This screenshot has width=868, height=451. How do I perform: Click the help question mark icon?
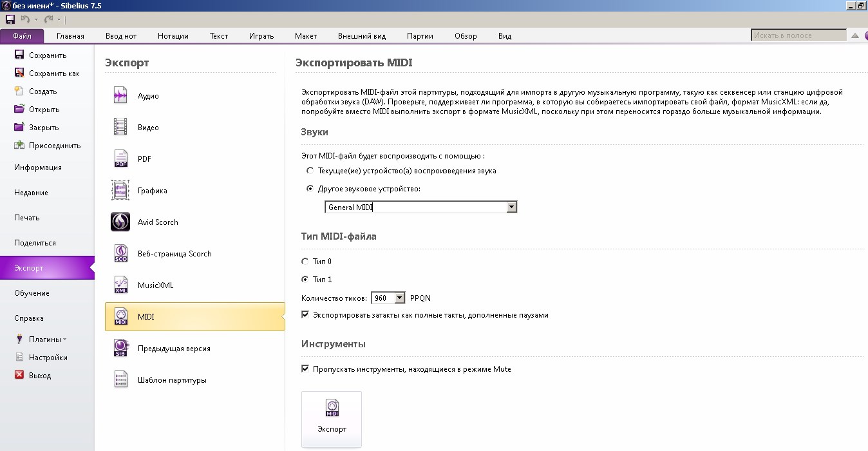pyautogui.click(x=865, y=36)
